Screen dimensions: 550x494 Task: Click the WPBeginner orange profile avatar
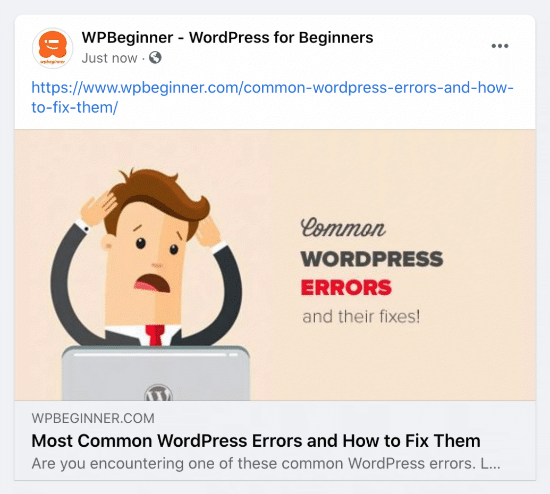[x=53, y=48]
